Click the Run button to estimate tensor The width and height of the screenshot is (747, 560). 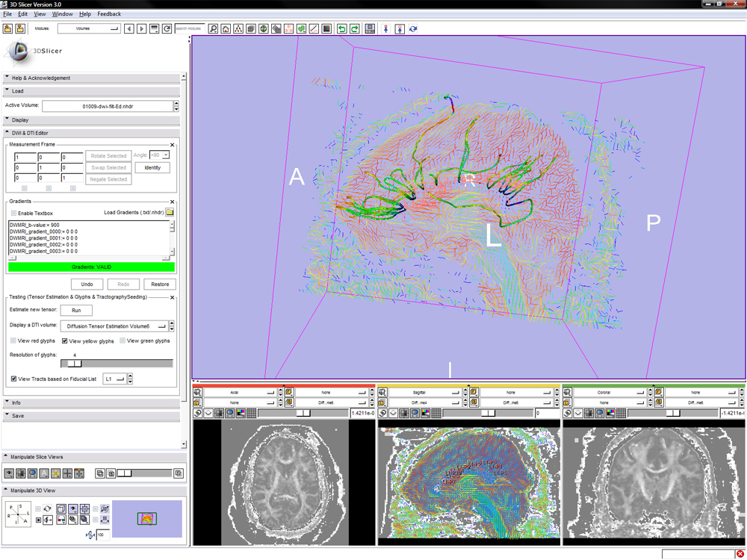pos(76,310)
